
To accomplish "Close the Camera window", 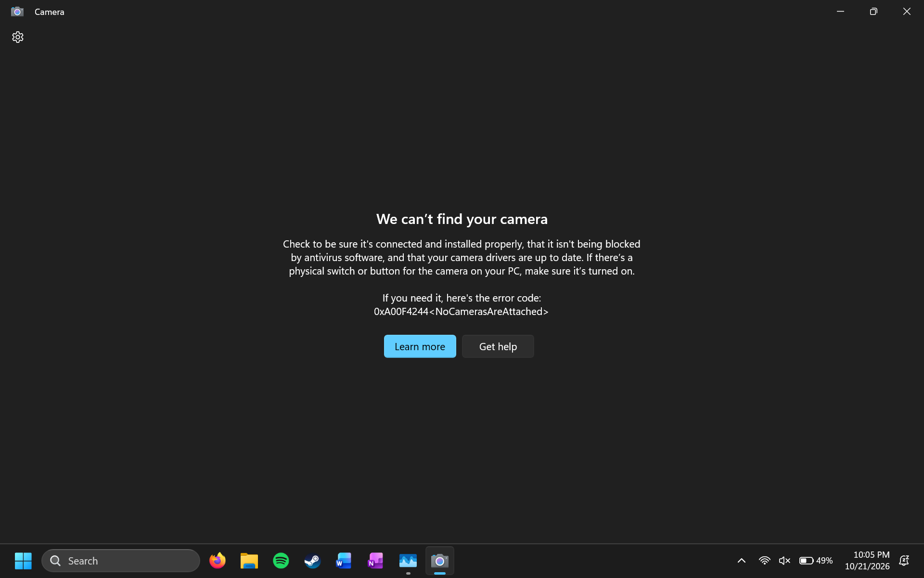I will pos(907,11).
